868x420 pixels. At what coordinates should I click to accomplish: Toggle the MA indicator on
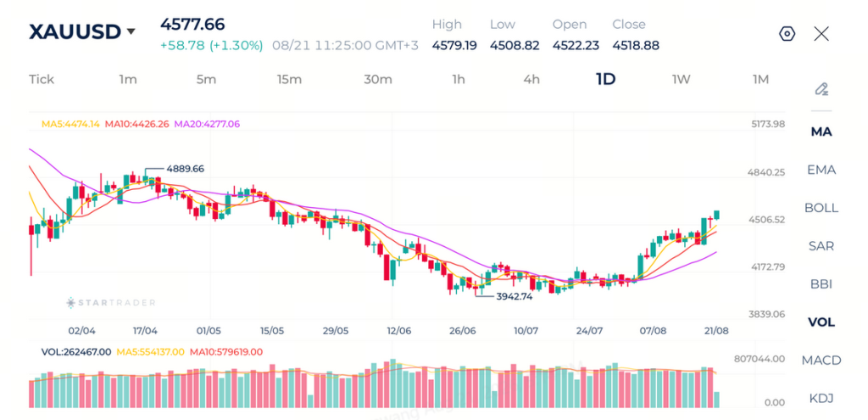821,132
